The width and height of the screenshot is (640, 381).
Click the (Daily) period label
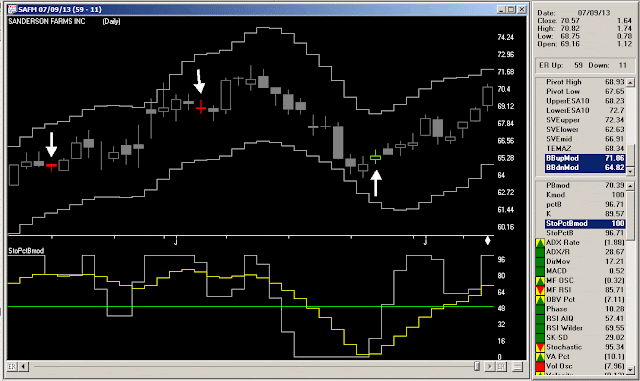tap(111, 21)
